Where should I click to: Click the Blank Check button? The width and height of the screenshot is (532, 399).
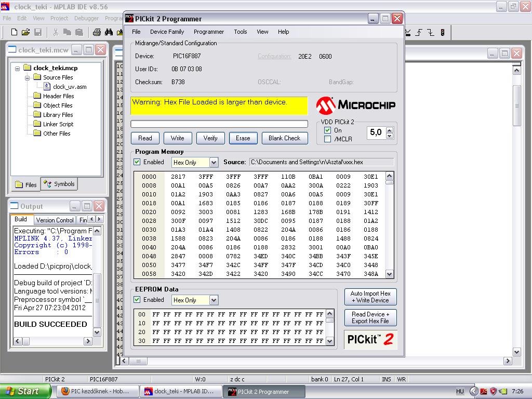[284, 138]
